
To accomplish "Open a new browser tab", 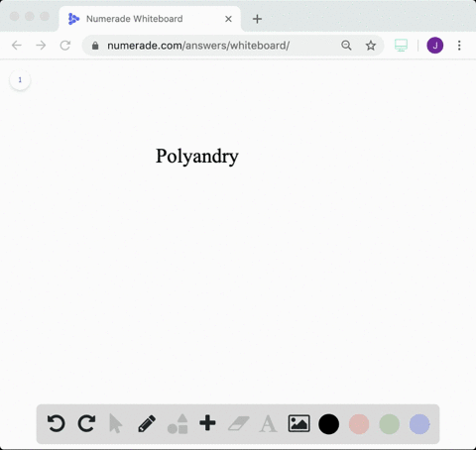I will [x=257, y=19].
